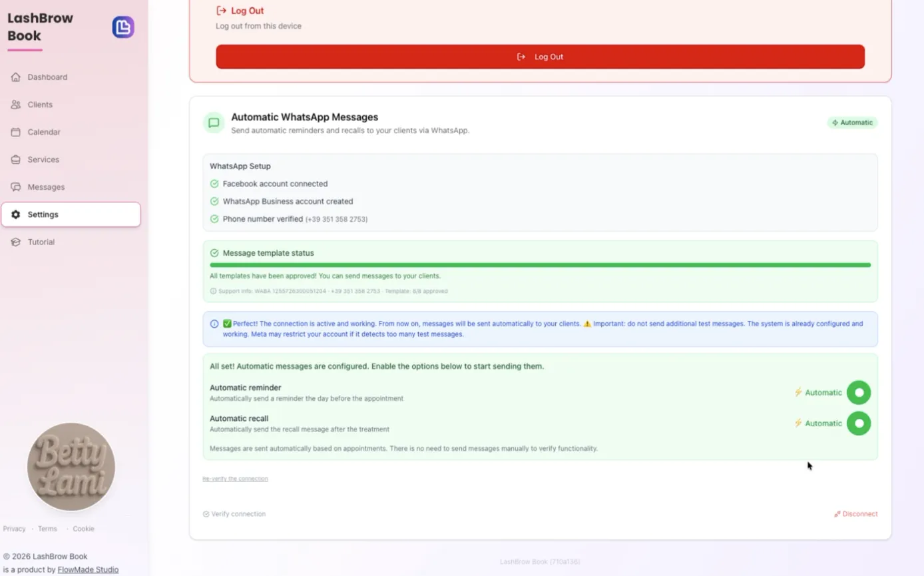Toggle the Automatic reminder switch
This screenshot has width=924, height=576.
859,392
